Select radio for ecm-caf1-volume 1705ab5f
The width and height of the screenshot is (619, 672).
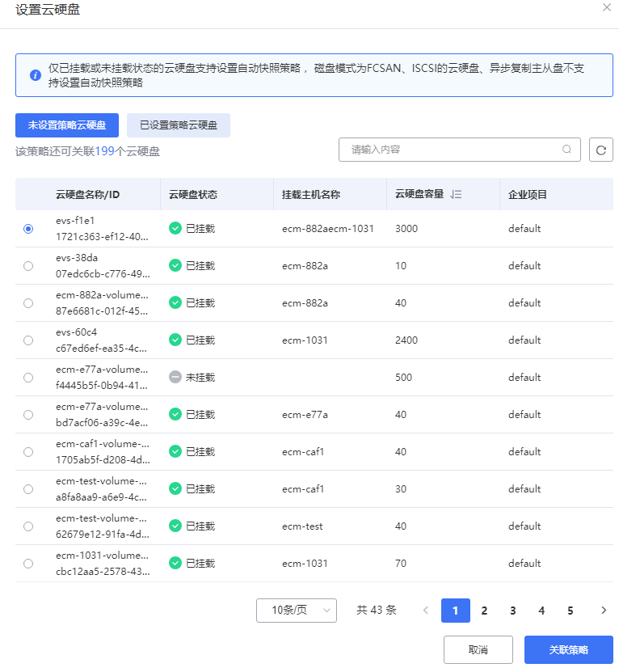28,452
